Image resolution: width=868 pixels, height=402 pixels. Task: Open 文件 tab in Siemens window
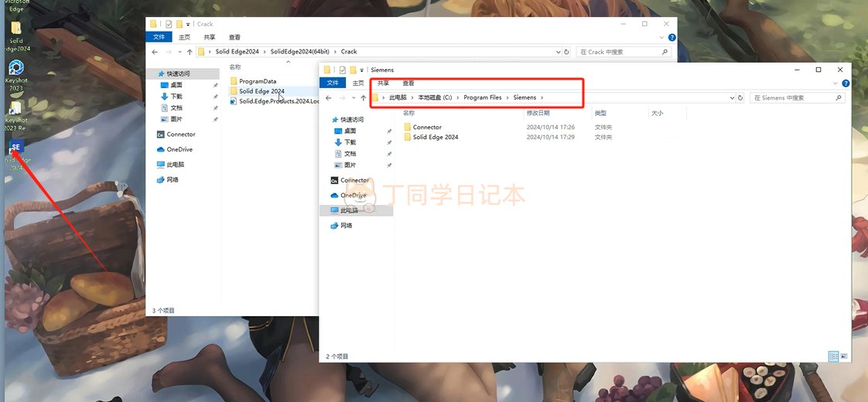click(x=333, y=83)
